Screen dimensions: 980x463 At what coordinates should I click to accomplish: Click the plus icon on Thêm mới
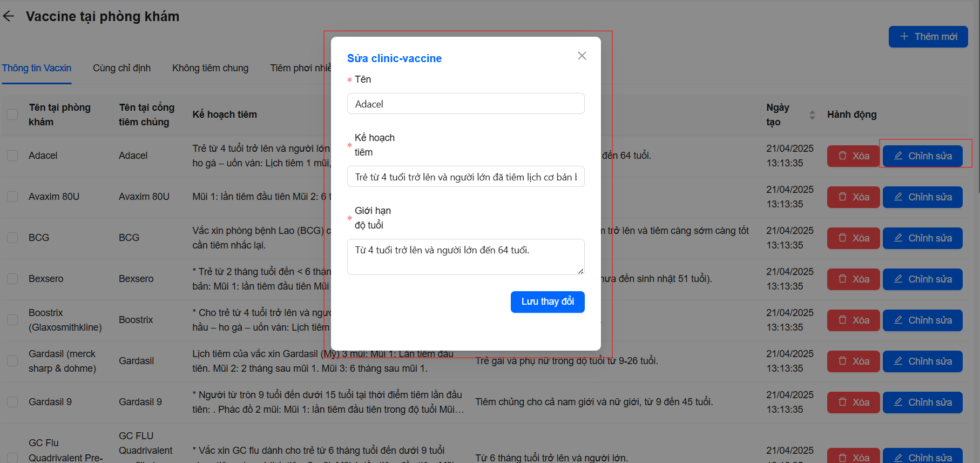(904, 36)
